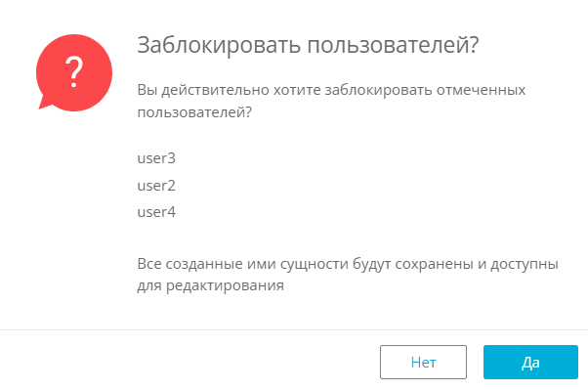Screen dimensions: 588x390
Task: Click the red question speech bubble icon
Action: click(74, 73)
